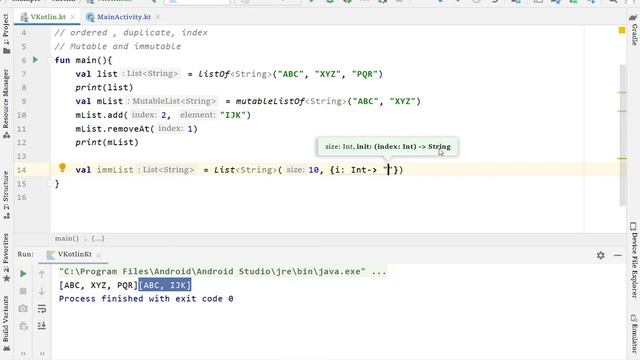Click the yellow inspection status indicator
Viewport: 640px width, 360px height.
point(622,30)
